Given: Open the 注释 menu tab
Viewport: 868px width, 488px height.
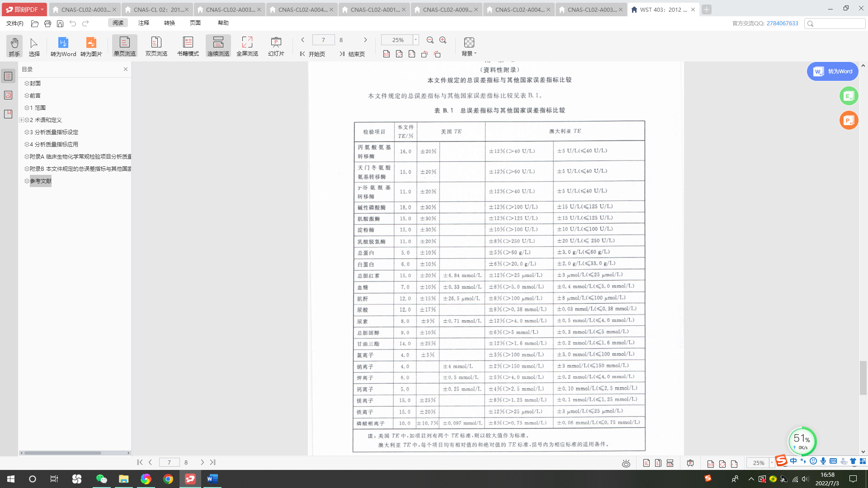Looking at the screenshot, I should (x=144, y=23).
